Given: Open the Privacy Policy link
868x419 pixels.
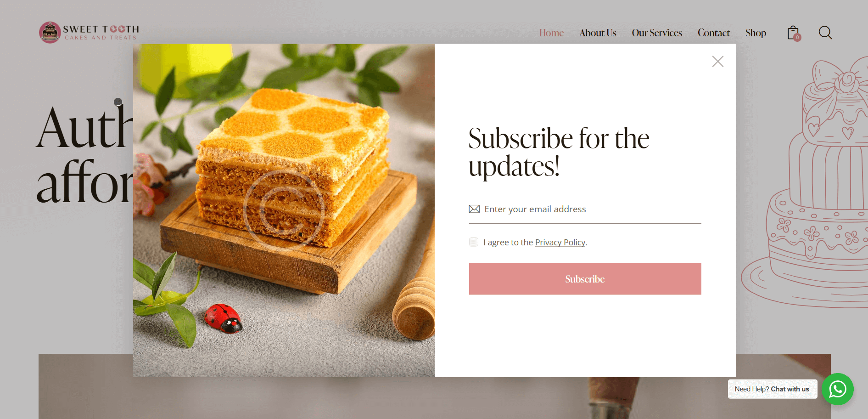Looking at the screenshot, I should pos(560,242).
